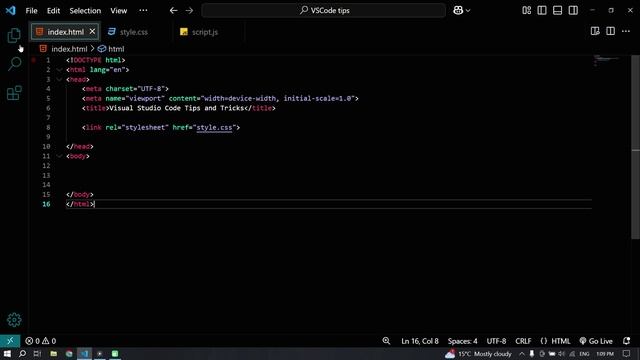
Task: Collapse the head tag fold on line 3
Action: pos(60,79)
